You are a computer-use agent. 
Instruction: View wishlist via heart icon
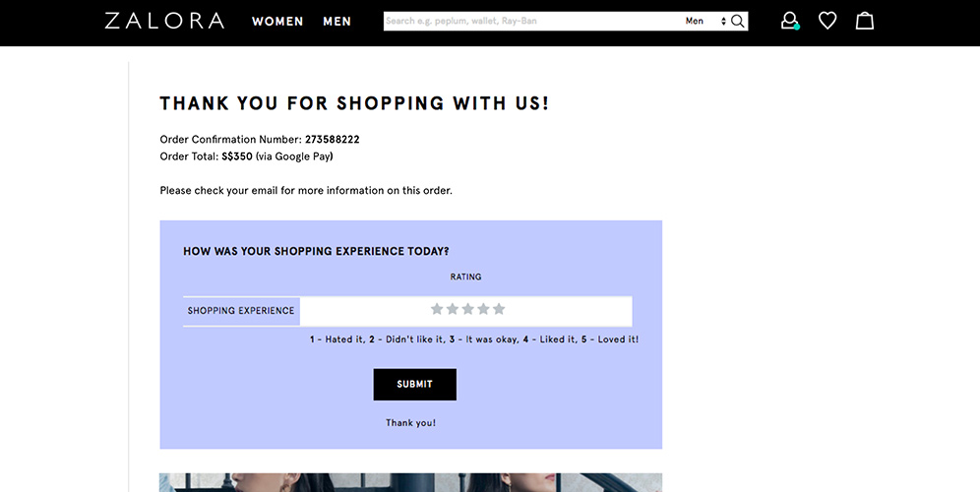pyautogui.click(x=827, y=21)
